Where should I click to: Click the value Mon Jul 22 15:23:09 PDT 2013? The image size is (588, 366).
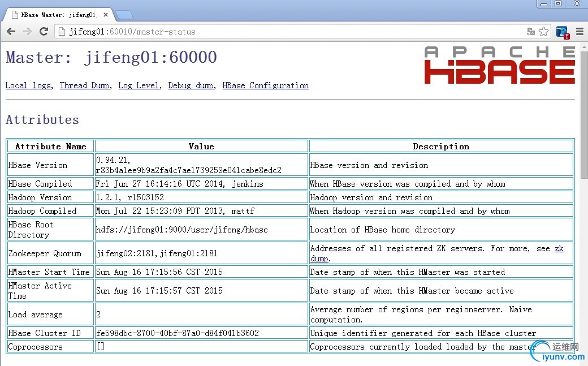[x=161, y=211]
